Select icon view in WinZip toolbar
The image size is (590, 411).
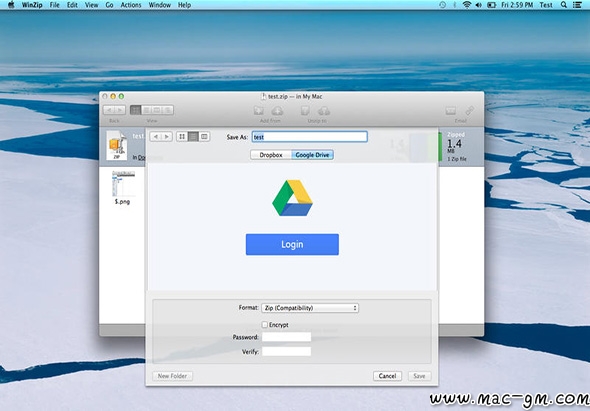point(135,110)
